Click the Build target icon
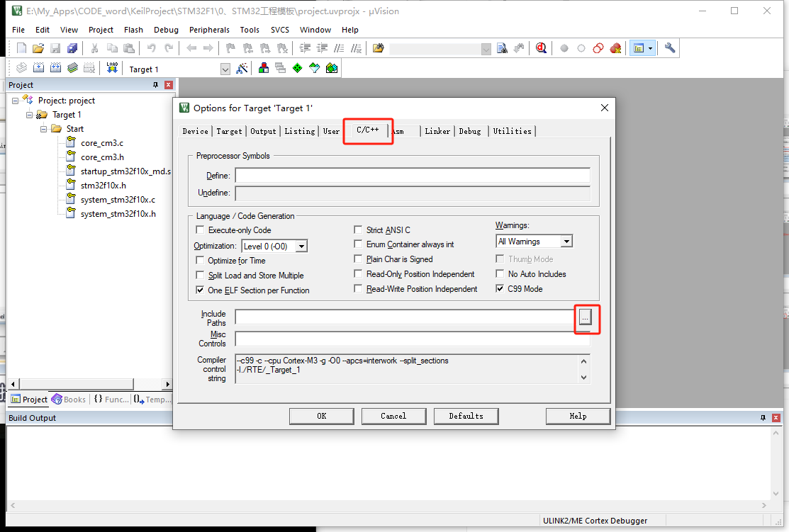Screen dimensions: 789x532 pyautogui.click(x=38, y=68)
